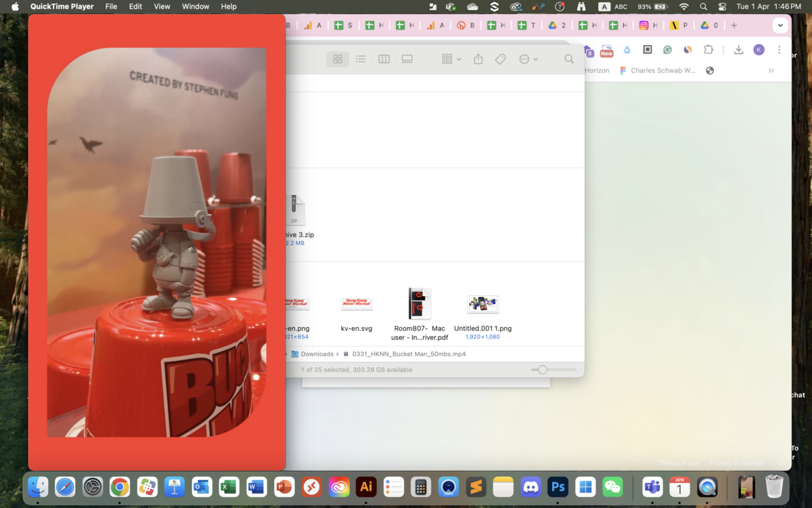Image resolution: width=812 pixels, height=508 pixels.
Task: Open Control Center in menu bar
Action: (722, 6)
